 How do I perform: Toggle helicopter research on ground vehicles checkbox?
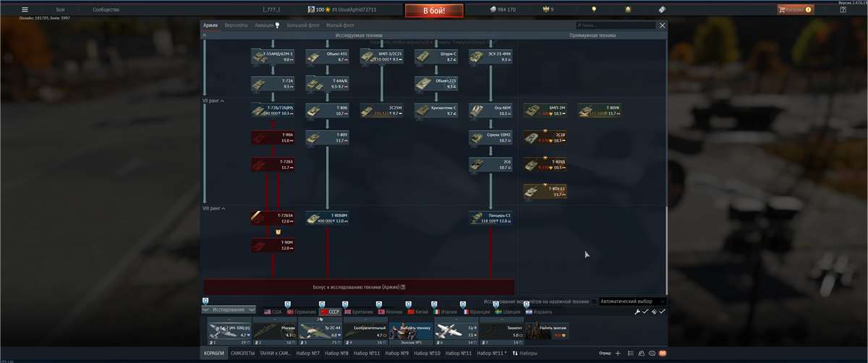595,301
